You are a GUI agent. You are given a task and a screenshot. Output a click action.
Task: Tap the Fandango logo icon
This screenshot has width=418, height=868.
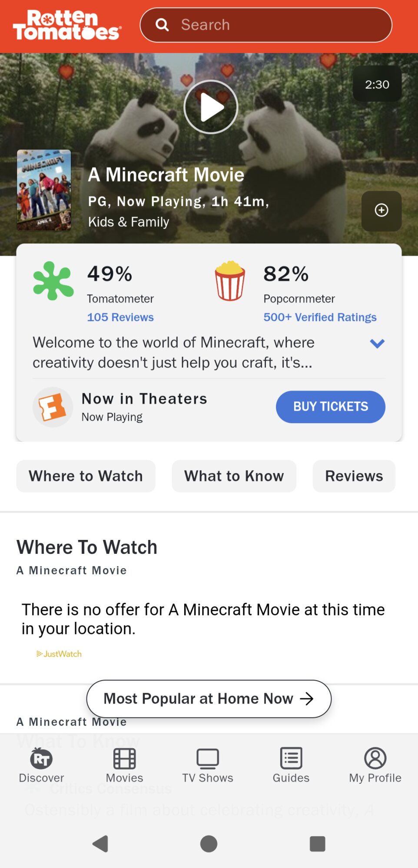(53, 407)
